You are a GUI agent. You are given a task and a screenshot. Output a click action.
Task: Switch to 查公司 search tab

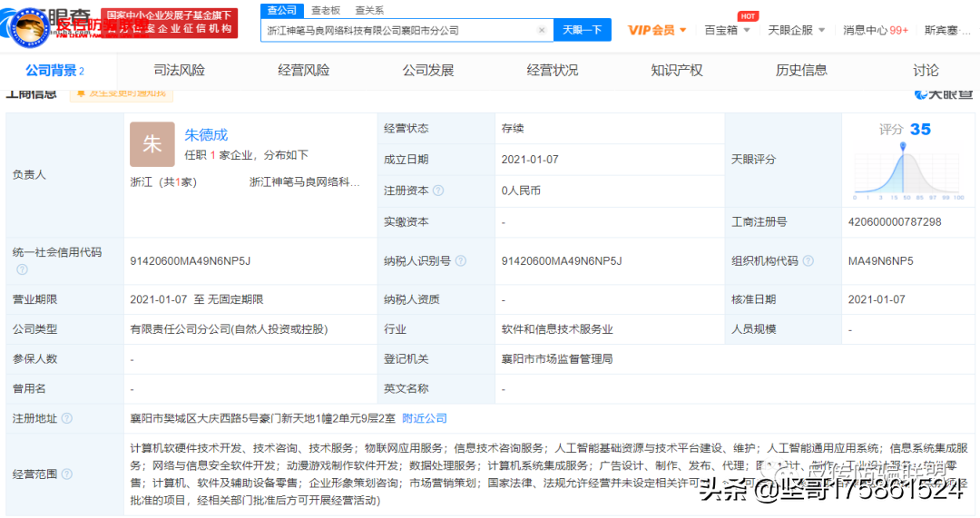[282, 10]
